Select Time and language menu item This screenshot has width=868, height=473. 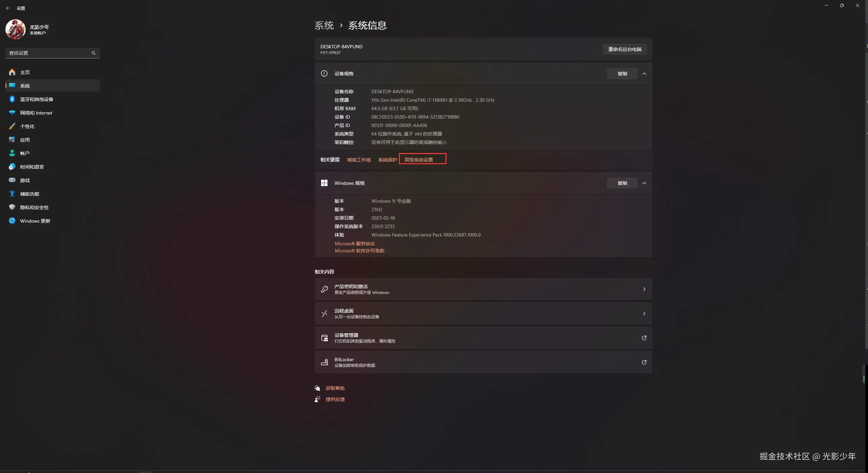[x=32, y=167]
